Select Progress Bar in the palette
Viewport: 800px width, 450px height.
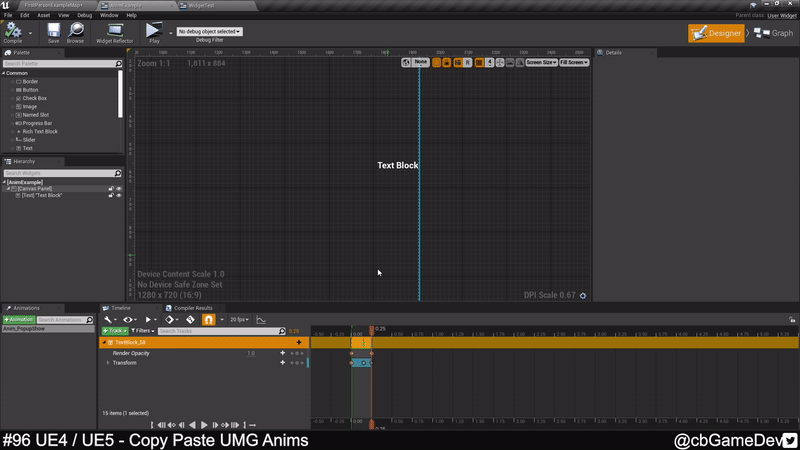pyautogui.click(x=37, y=123)
